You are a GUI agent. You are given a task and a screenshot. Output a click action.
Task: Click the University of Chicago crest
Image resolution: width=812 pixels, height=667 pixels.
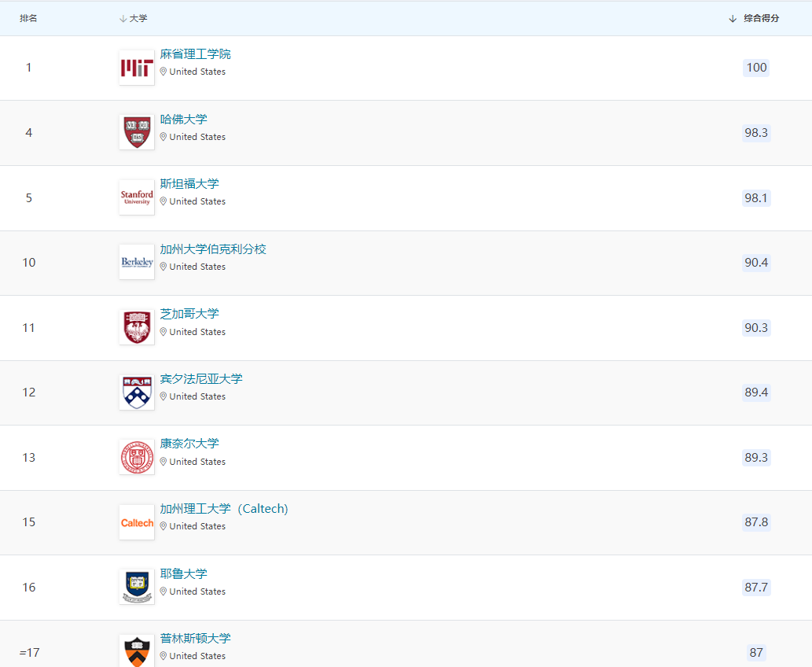click(x=137, y=327)
